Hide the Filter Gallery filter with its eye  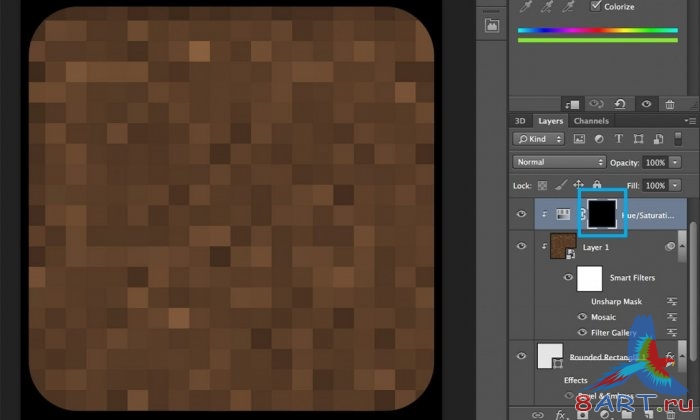582,332
